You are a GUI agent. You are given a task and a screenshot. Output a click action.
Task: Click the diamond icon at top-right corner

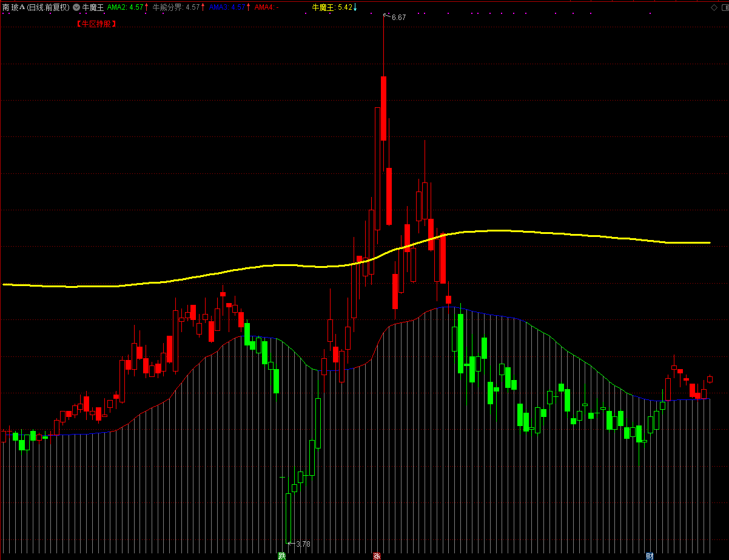(714, 7)
